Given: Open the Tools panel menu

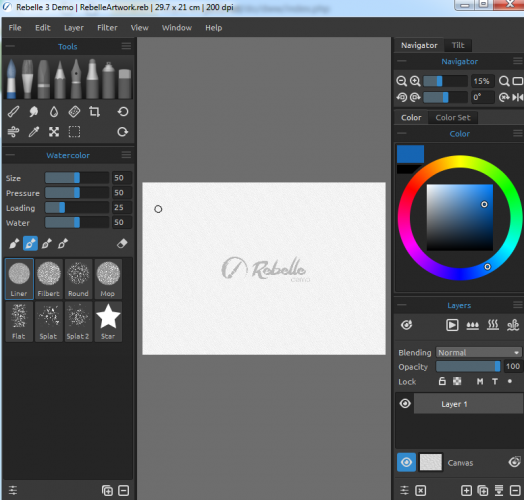Looking at the screenshot, I should pyautogui.click(x=126, y=46).
